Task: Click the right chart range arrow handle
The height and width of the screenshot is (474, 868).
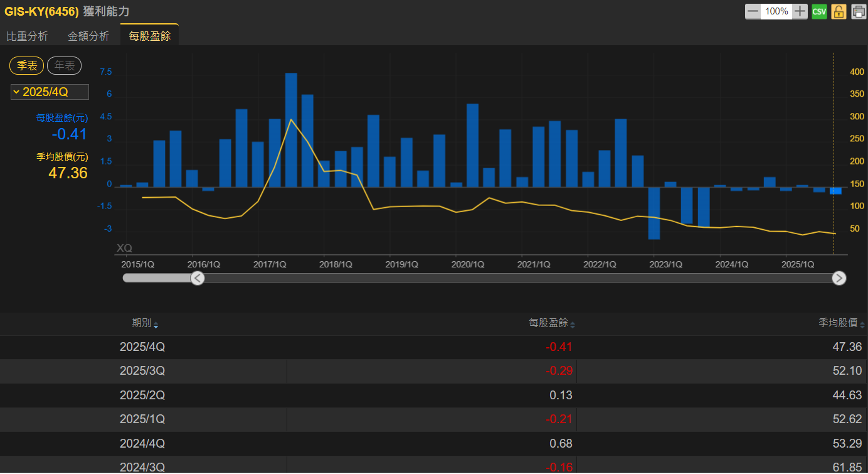Action: click(x=839, y=278)
